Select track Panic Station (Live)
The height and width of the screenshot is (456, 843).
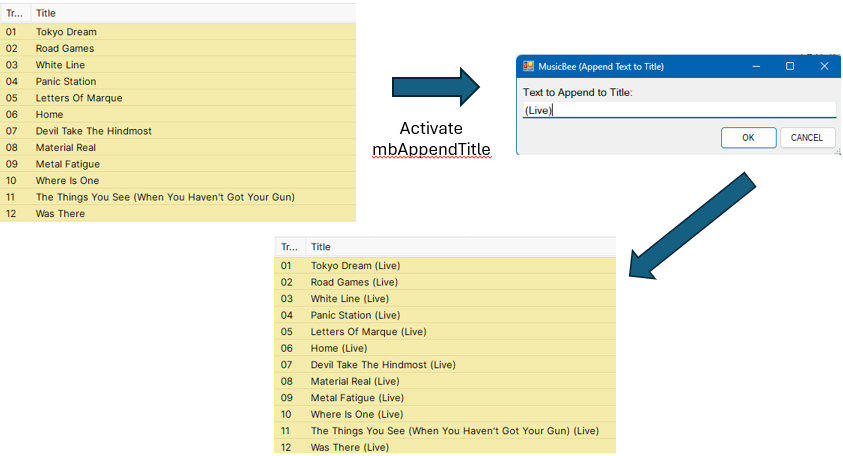(x=445, y=315)
